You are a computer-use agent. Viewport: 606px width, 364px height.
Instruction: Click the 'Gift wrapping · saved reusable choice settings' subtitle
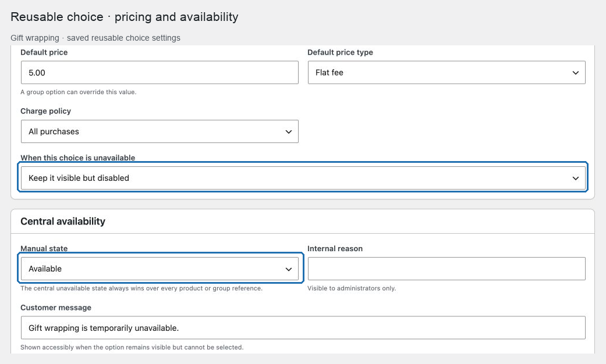coord(95,38)
